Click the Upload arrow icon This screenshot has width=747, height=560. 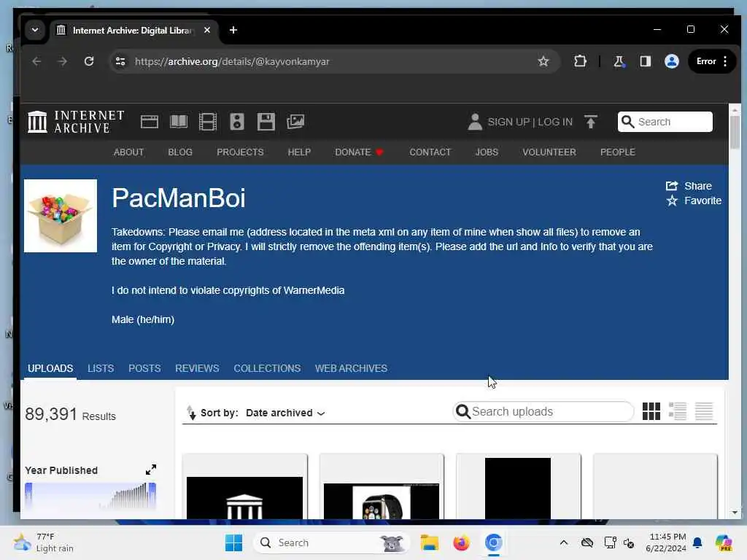(591, 122)
